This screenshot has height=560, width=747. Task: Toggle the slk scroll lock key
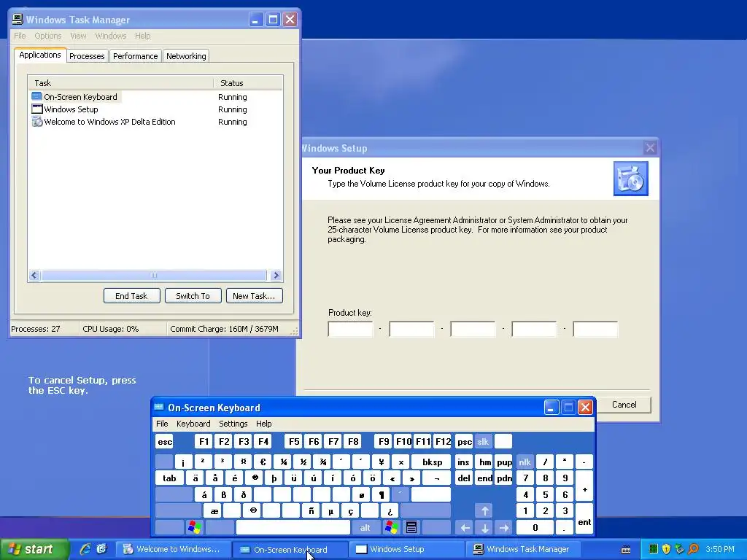point(483,441)
